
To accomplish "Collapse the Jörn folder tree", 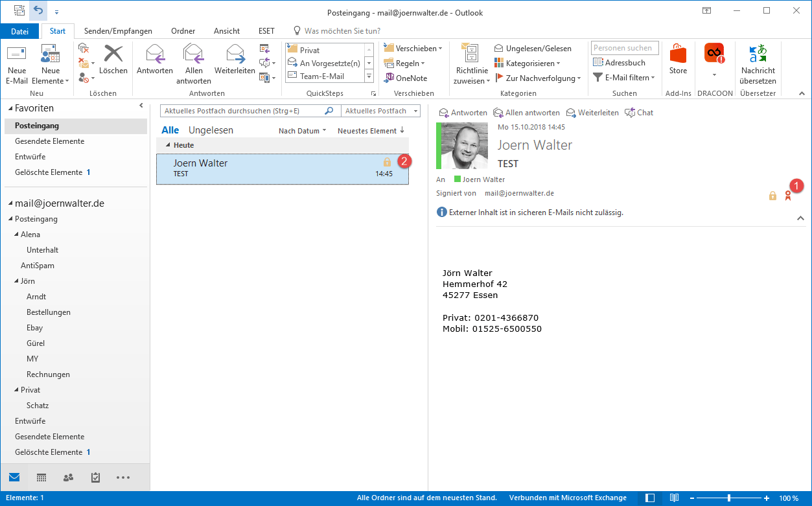I will 17,281.
